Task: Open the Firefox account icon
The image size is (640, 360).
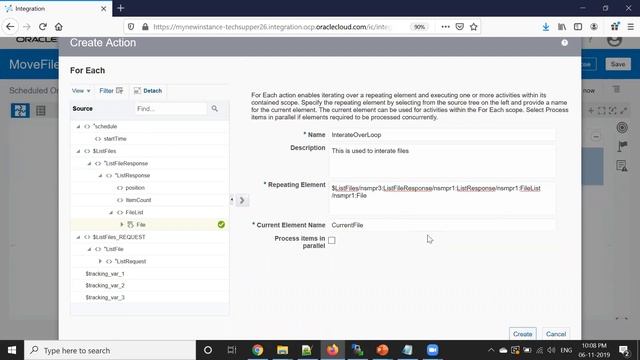Action: pos(594,27)
